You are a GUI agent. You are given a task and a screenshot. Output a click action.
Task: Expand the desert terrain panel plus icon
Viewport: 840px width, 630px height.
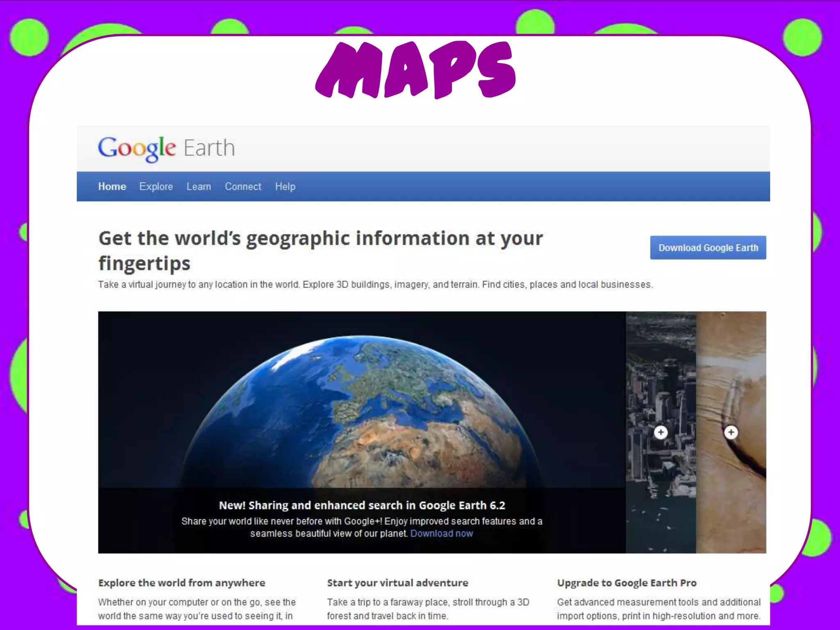[731, 432]
